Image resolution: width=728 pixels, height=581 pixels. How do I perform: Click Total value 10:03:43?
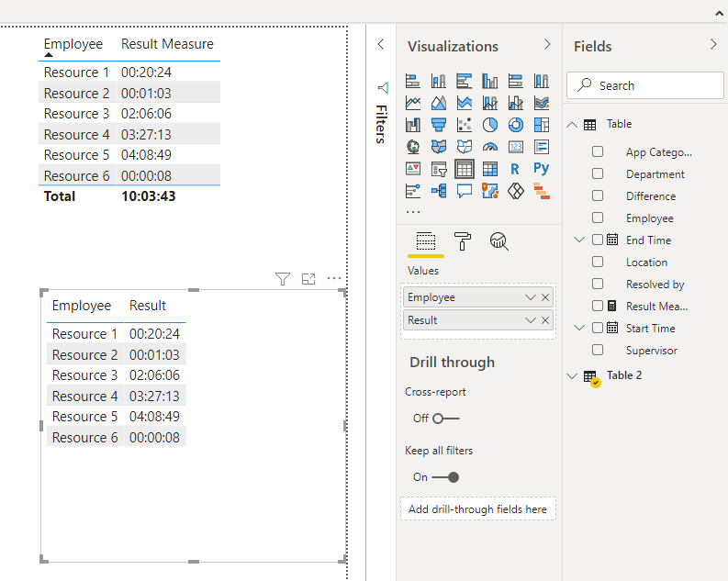149,196
